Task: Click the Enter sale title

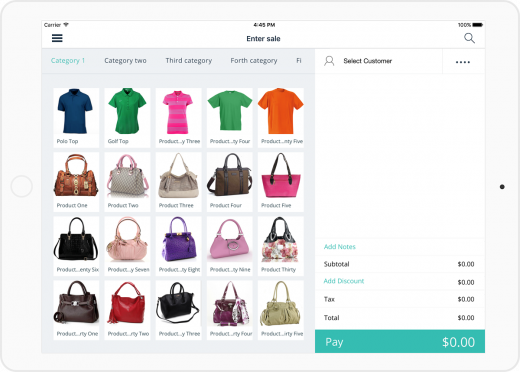Action: coord(263,39)
